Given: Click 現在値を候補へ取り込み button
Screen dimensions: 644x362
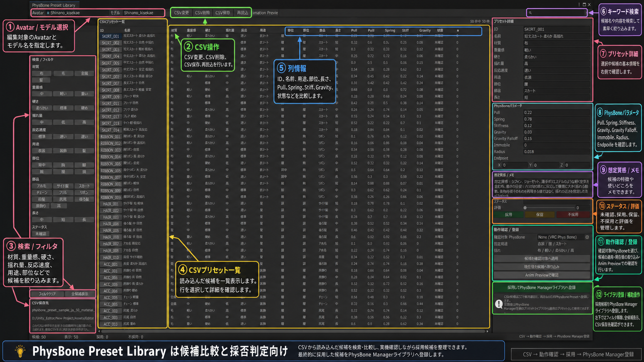Looking at the screenshot, I should point(542,267).
